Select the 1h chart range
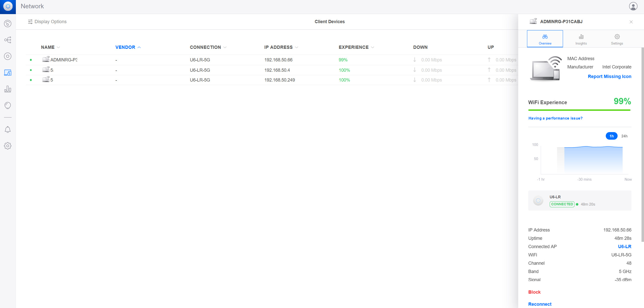Viewport: 644px width, 308px height. 612,136
